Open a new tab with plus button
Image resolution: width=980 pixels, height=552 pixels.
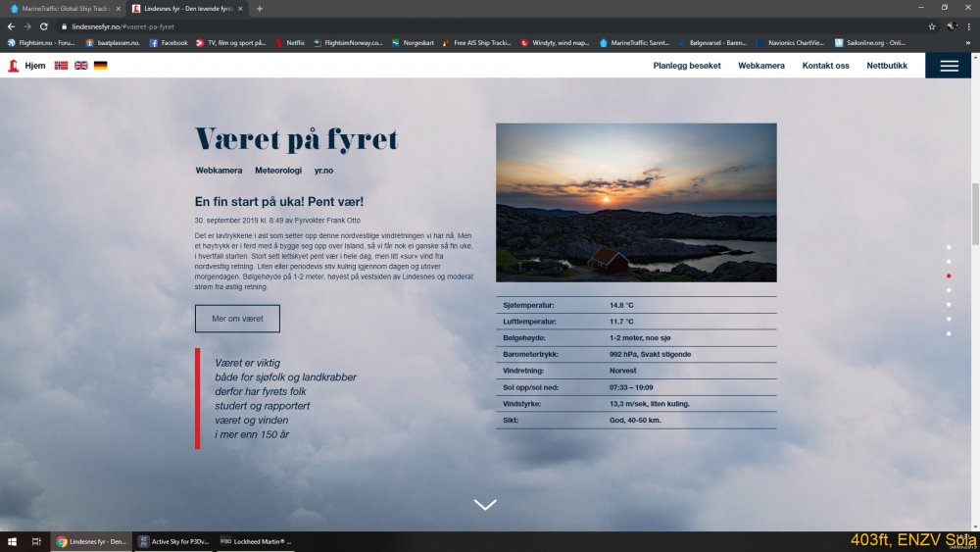(260, 9)
